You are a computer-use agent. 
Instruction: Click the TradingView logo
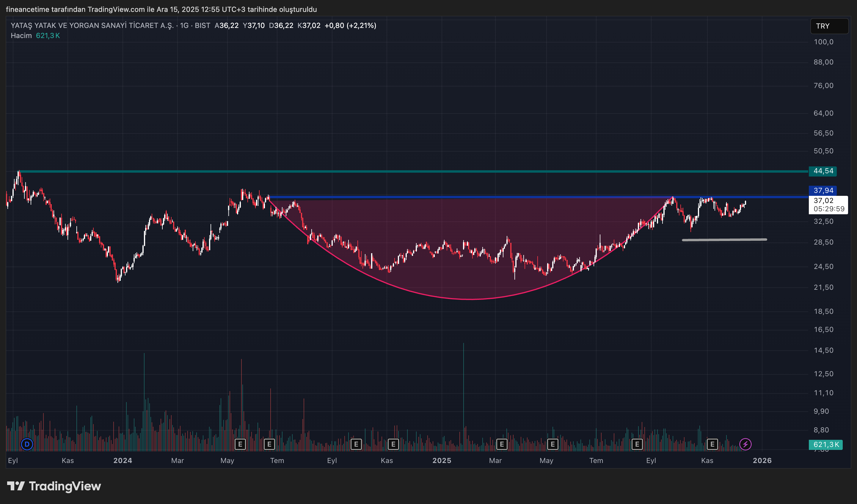[54, 486]
